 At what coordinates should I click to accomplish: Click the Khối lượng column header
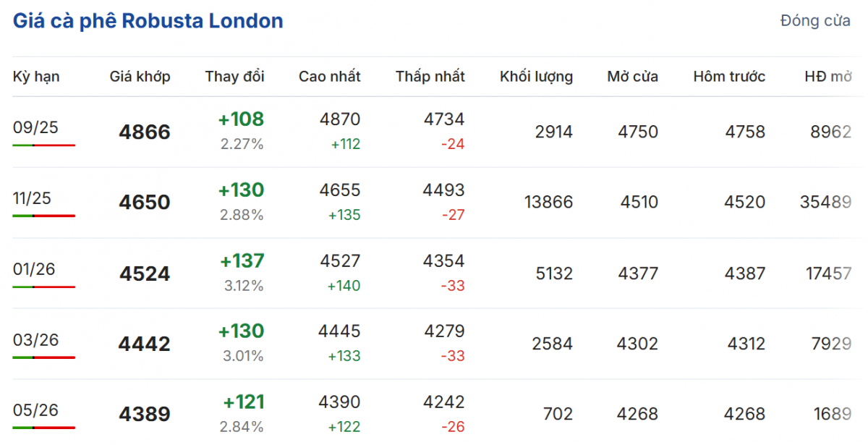(x=536, y=76)
